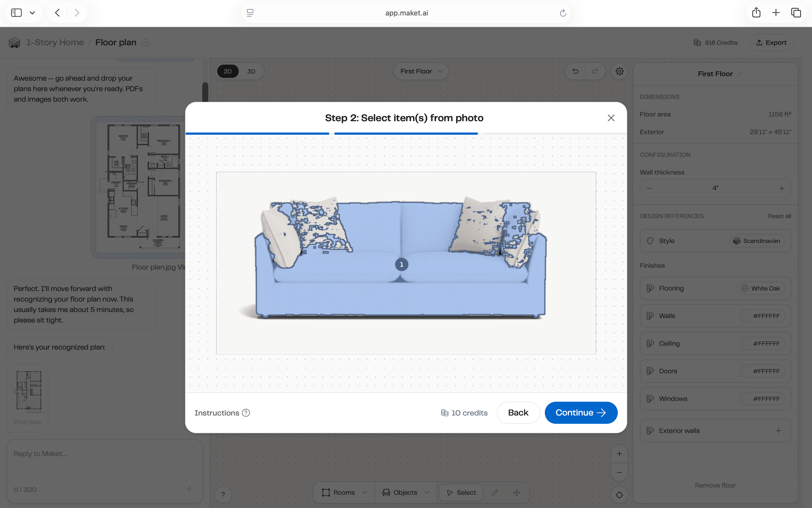The image size is (812, 508).
Task: Click the Reply to Maket input field
Action: point(105,470)
